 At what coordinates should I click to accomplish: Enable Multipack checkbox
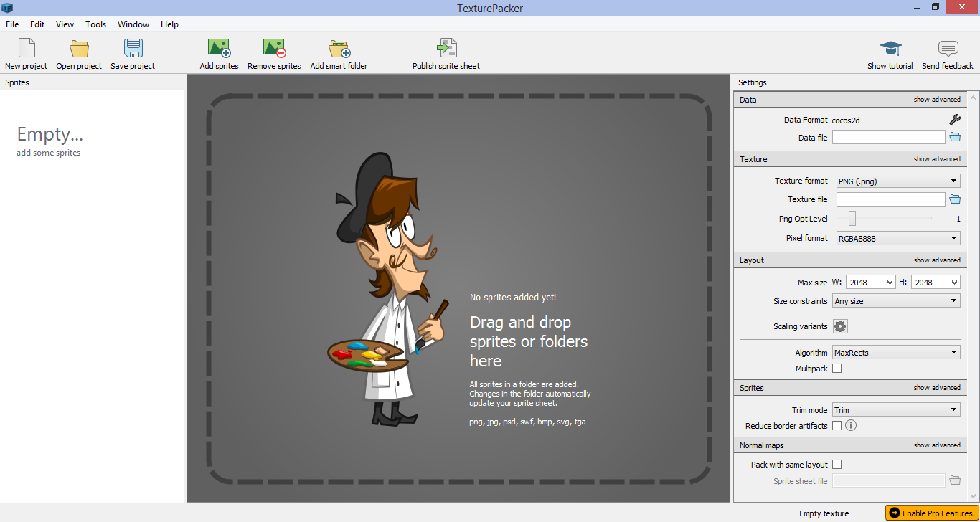837,369
